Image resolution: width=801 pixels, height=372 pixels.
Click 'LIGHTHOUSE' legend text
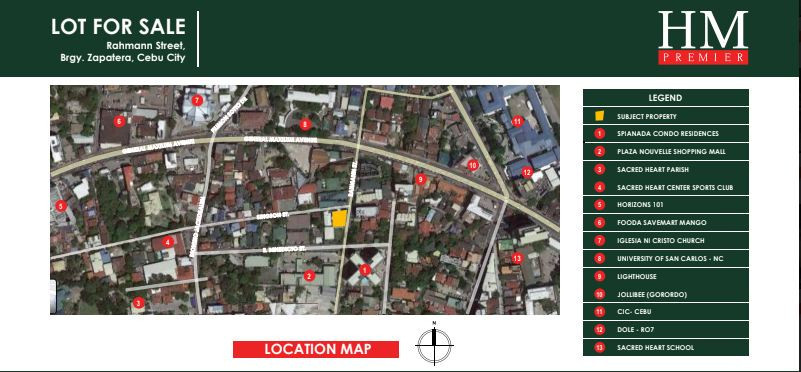(637, 276)
